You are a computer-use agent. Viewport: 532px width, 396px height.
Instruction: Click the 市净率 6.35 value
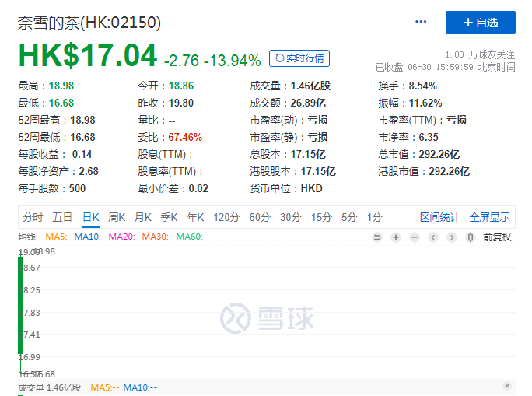click(429, 137)
